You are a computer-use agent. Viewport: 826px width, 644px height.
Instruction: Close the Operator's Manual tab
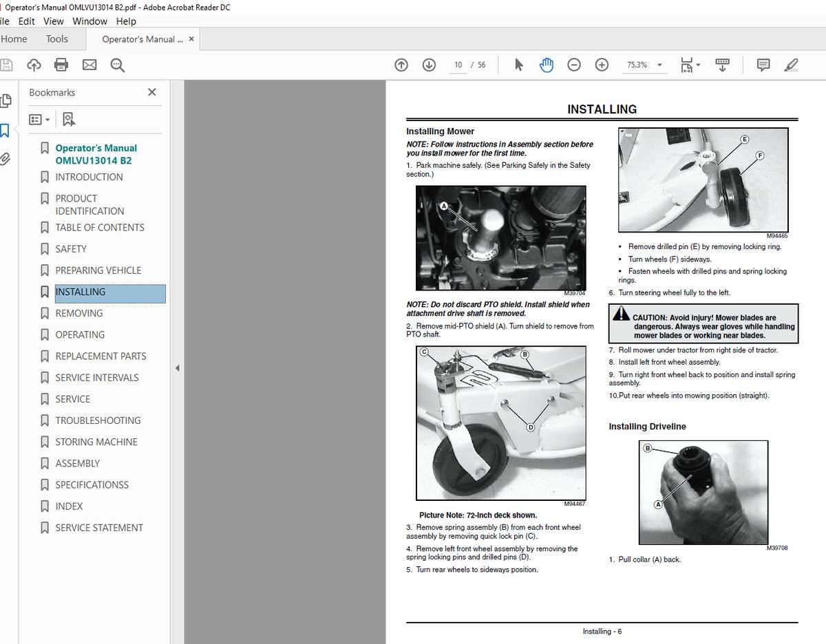(x=191, y=39)
